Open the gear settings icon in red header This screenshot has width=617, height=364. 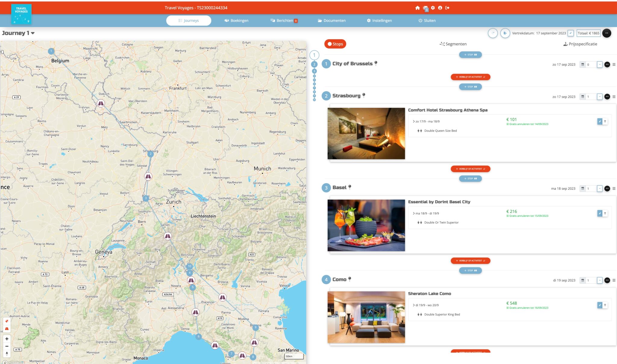coord(433,8)
